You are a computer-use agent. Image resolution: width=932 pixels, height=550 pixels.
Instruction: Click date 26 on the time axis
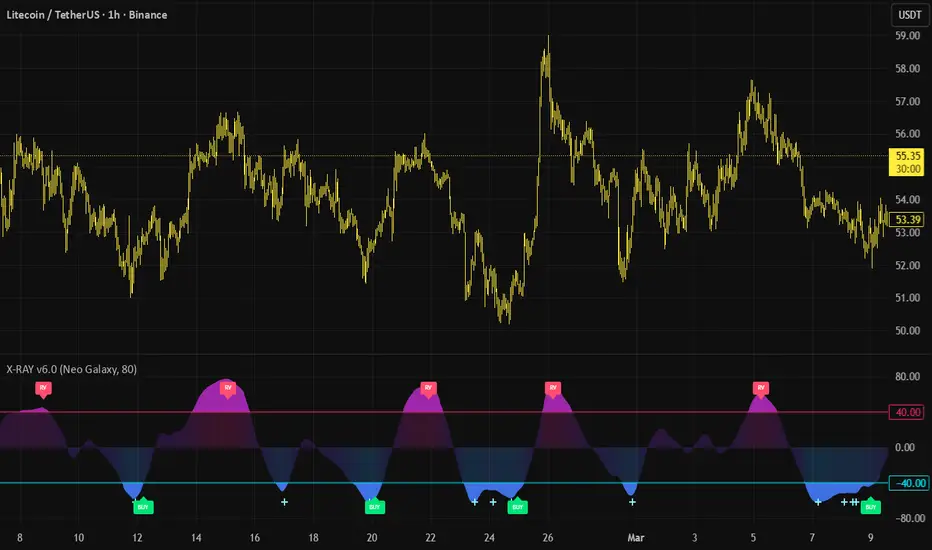click(x=548, y=538)
